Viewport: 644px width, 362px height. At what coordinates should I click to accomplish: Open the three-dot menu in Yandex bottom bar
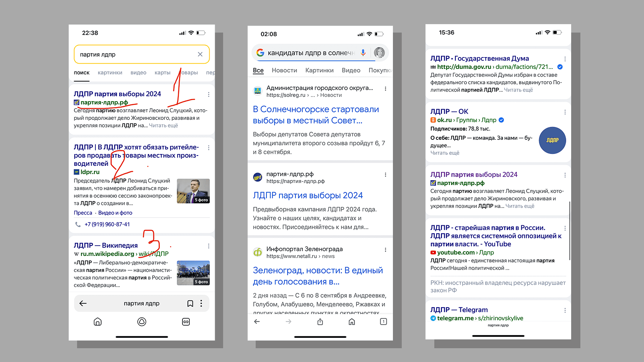tap(201, 303)
